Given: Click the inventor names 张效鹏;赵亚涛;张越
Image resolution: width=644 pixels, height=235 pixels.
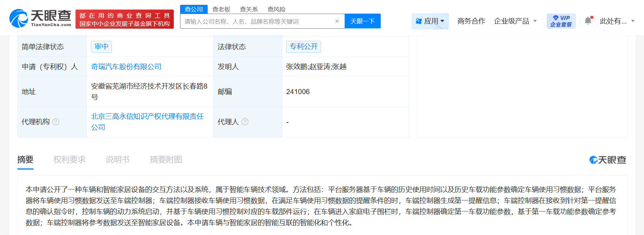Looking at the screenshot, I should pyautogui.click(x=316, y=67).
